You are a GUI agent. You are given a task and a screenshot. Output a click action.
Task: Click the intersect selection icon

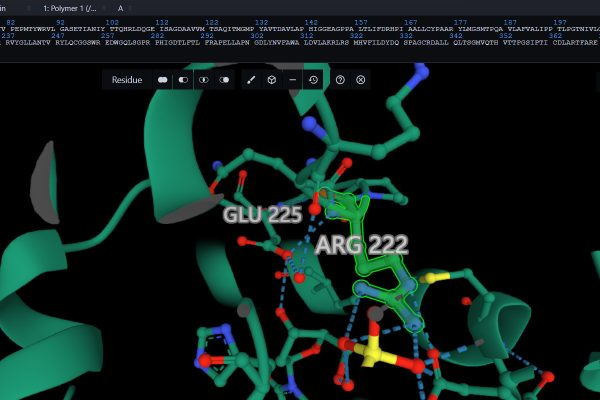click(x=204, y=79)
